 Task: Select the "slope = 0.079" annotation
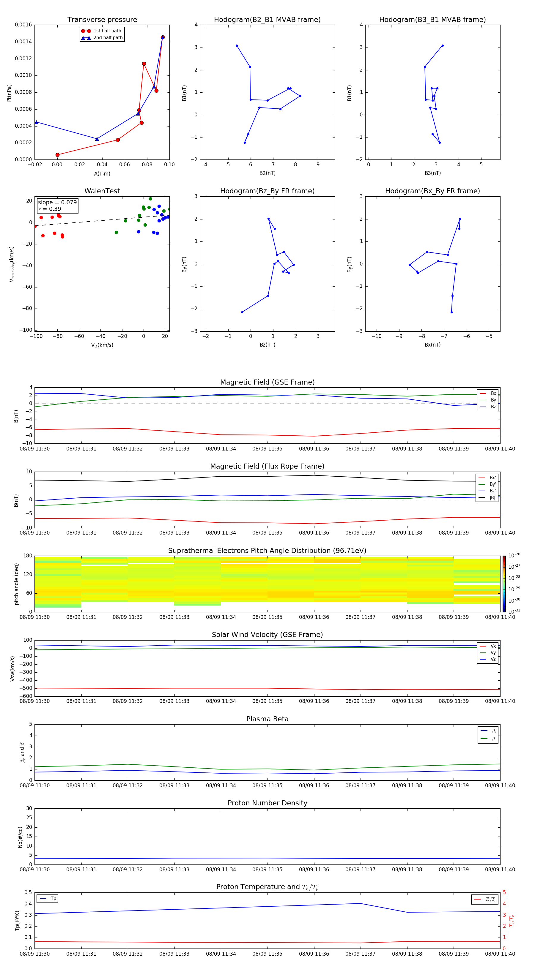coord(57,203)
